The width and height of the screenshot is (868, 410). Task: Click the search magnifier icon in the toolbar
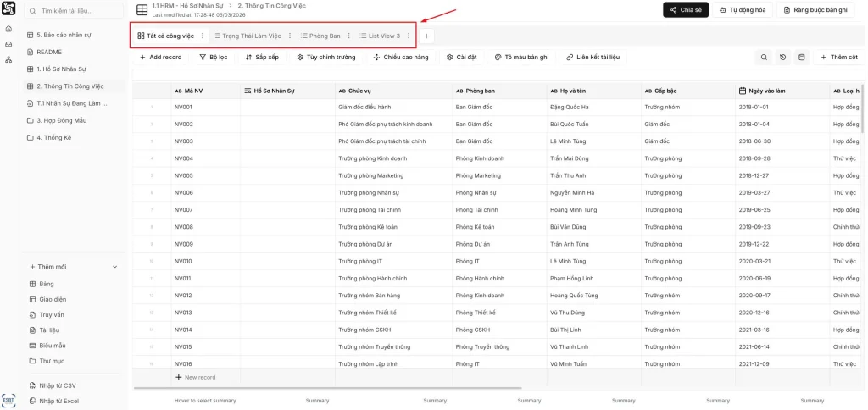764,57
